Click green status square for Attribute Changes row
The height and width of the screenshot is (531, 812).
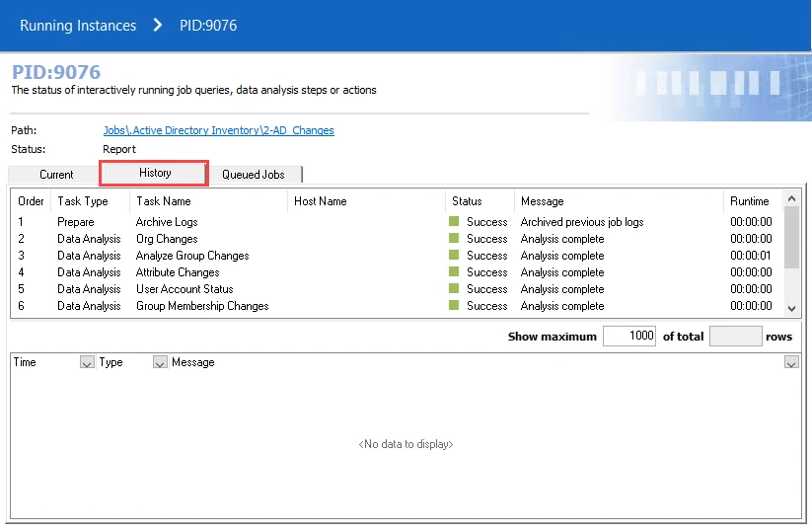454,271
